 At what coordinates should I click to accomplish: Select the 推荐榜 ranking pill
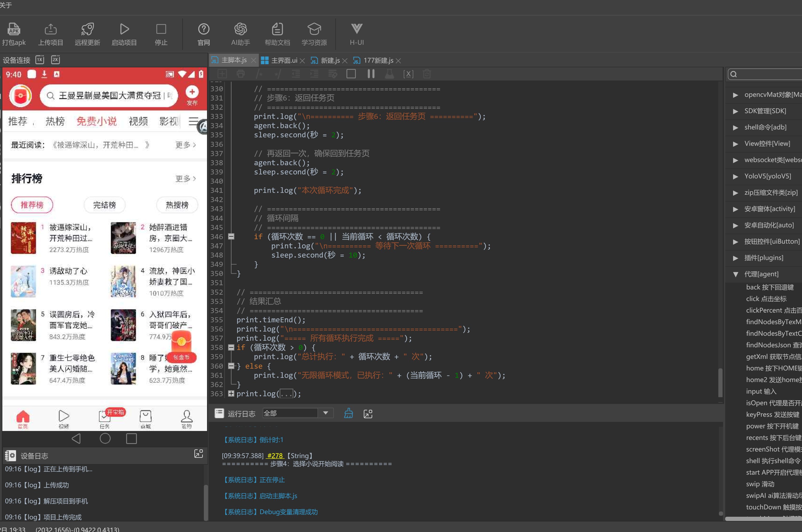click(x=32, y=205)
